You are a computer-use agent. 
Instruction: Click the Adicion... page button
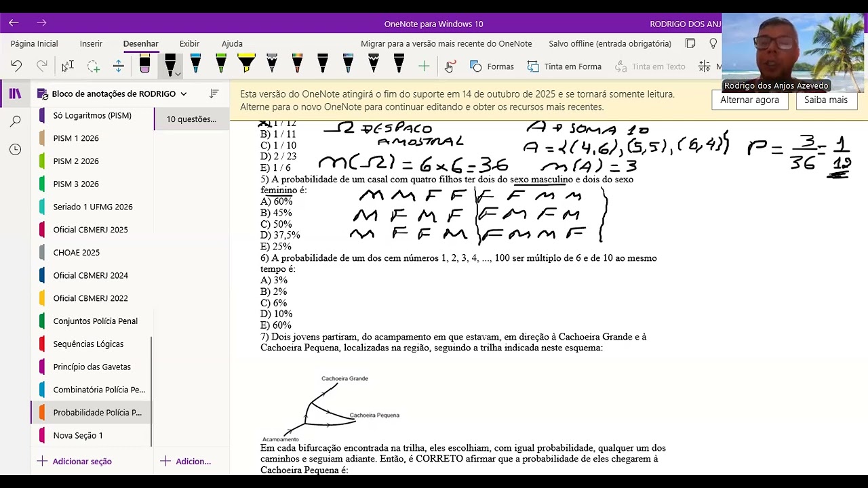coord(185,461)
